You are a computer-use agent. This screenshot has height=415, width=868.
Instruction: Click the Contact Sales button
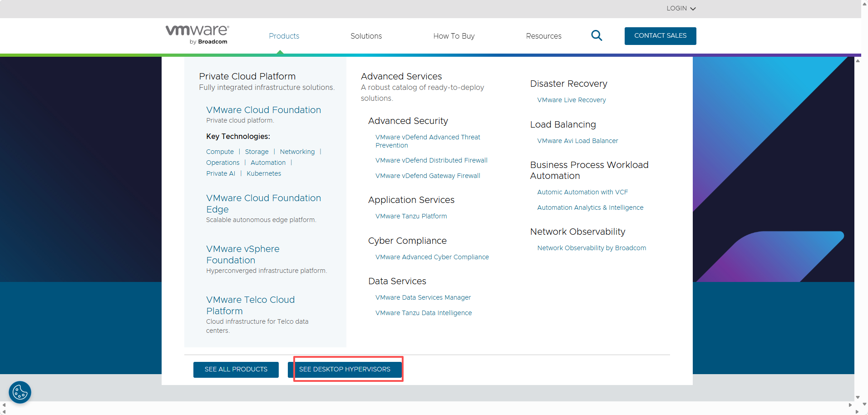[x=660, y=36]
